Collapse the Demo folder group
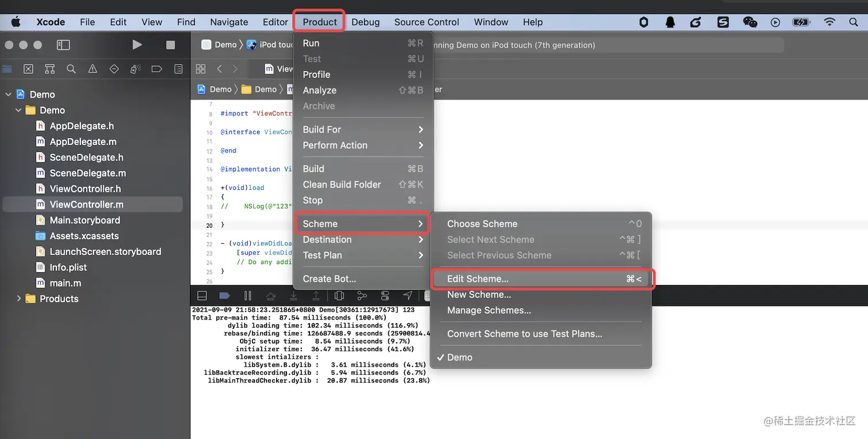This screenshot has width=868, height=439. coord(18,110)
